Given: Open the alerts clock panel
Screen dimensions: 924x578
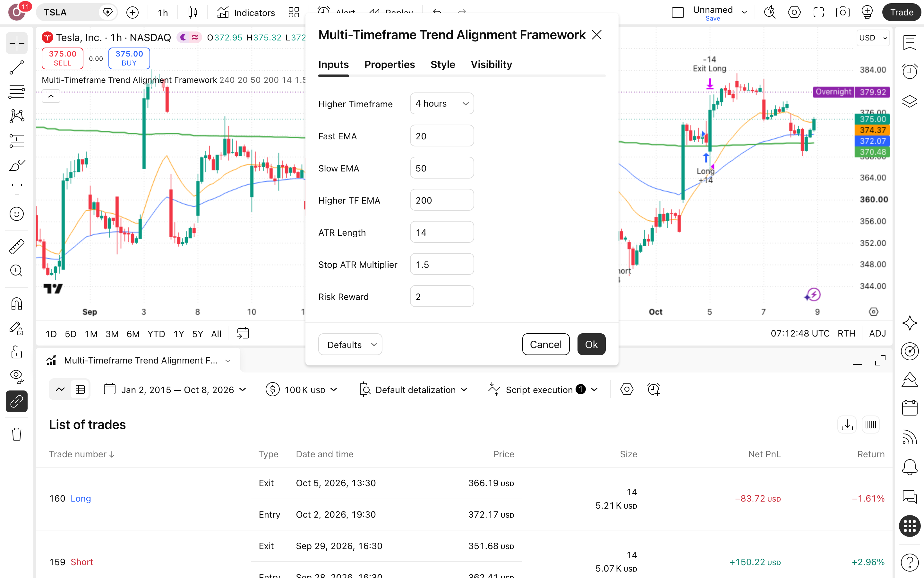Looking at the screenshot, I should point(910,72).
